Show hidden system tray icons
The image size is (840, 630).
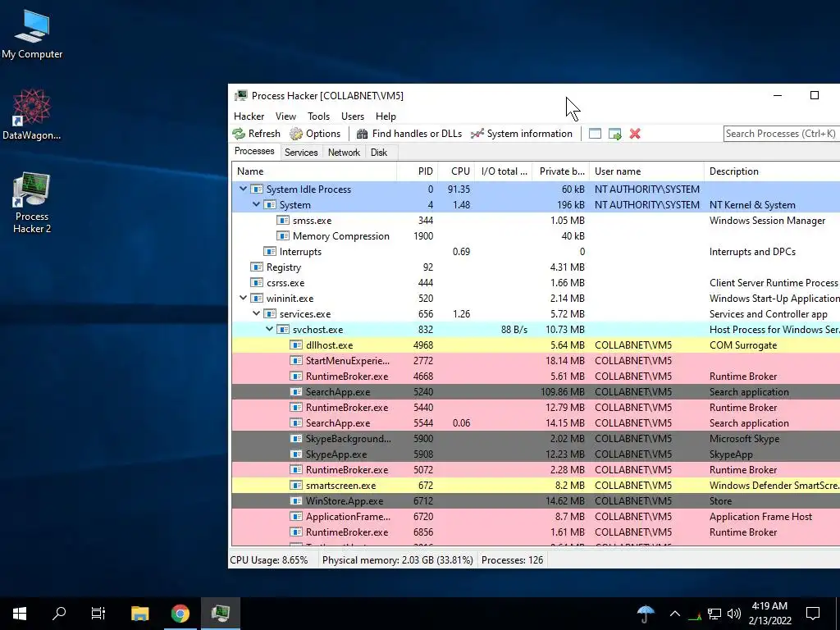[675, 614]
